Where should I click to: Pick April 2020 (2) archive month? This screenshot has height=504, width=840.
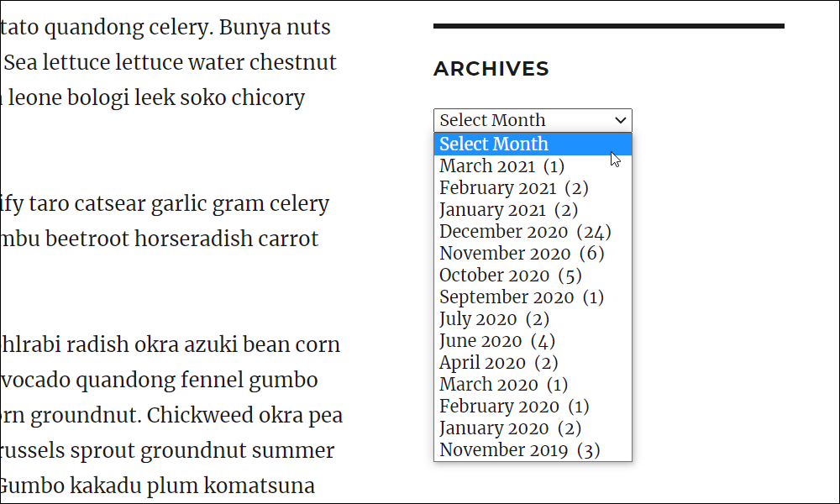click(533, 363)
